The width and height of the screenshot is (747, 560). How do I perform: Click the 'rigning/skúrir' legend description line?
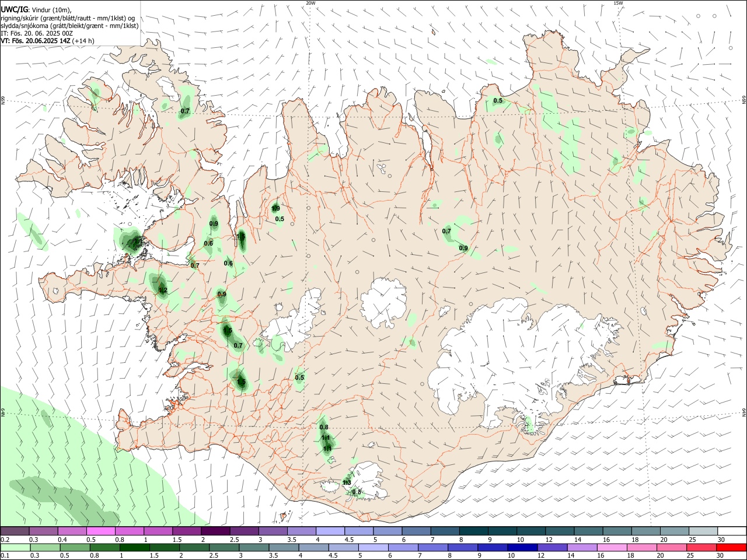[x=68, y=18]
